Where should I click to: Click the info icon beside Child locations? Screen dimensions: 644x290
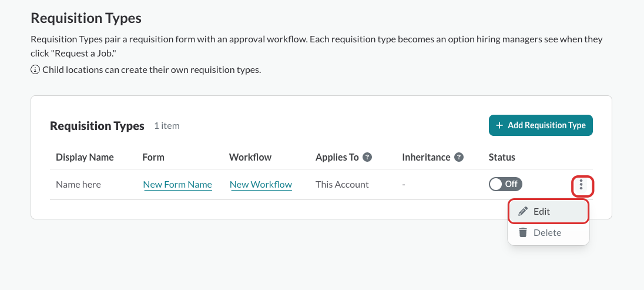tap(35, 69)
